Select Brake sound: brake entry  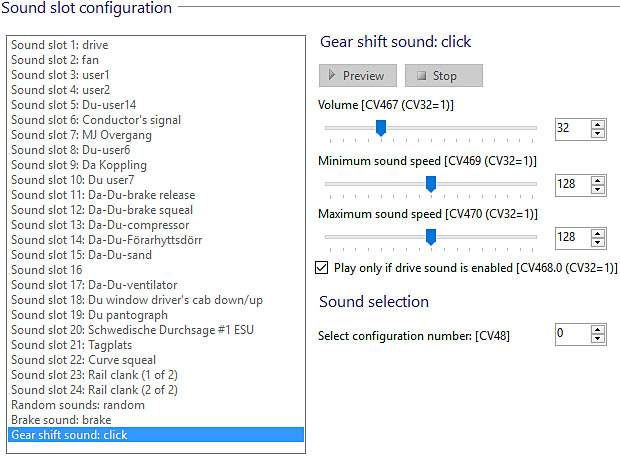pyautogui.click(x=61, y=420)
